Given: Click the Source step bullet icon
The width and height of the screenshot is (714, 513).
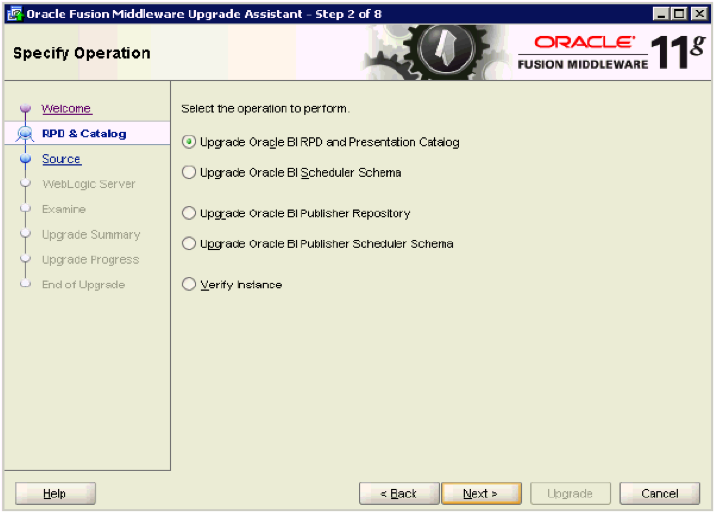Looking at the screenshot, I should pos(26,158).
